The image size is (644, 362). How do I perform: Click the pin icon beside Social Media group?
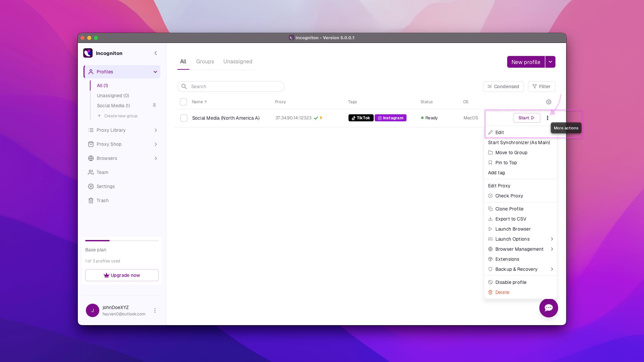(154, 105)
